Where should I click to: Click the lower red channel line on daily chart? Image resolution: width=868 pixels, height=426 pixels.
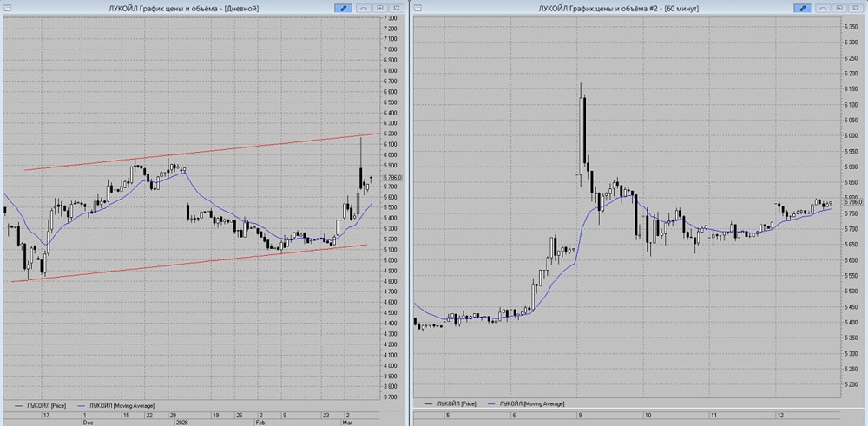coord(188,264)
